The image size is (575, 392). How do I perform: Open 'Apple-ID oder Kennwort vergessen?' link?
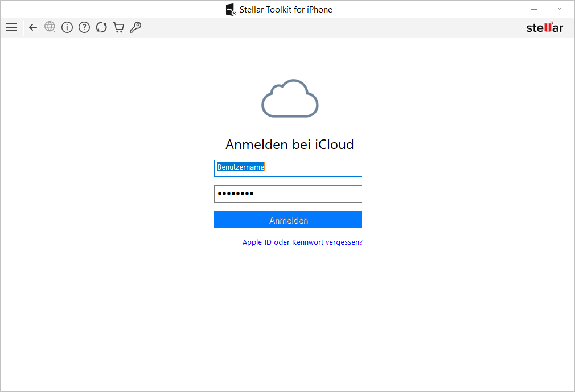(x=302, y=242)
